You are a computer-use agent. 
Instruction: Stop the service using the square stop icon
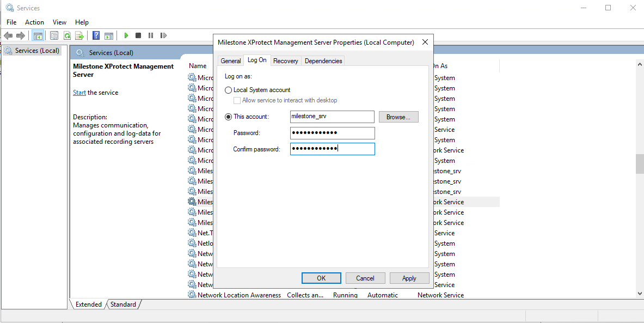click(138, 35)
